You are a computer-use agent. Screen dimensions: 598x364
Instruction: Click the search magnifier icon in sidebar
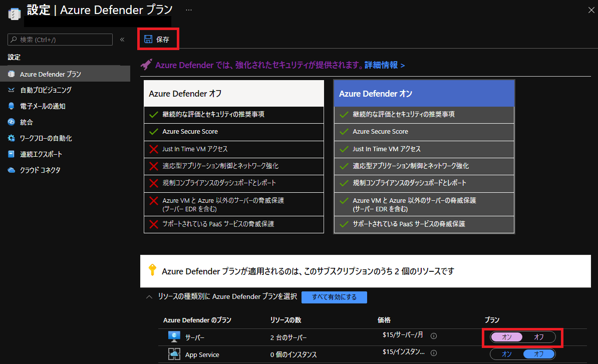pos(14,39)
